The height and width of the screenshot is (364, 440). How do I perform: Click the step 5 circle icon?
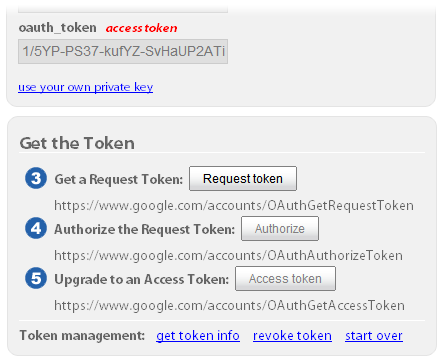36,278
